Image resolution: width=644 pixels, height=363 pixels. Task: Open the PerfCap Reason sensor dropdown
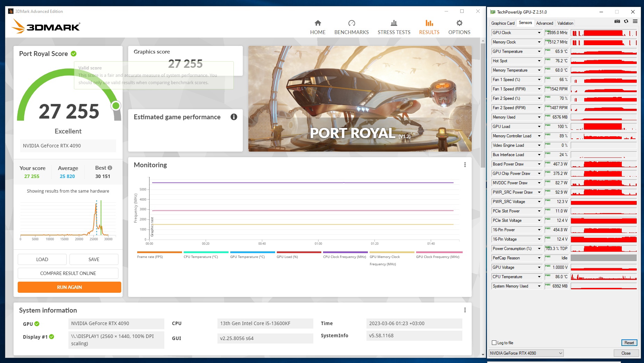coord(539,258)
